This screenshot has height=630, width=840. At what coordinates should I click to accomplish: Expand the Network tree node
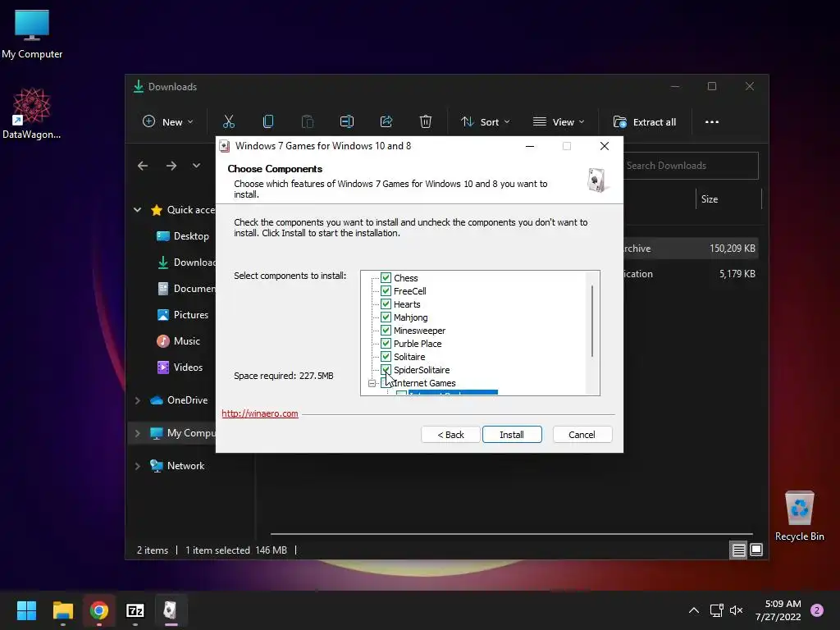click(x=138, y=466)
